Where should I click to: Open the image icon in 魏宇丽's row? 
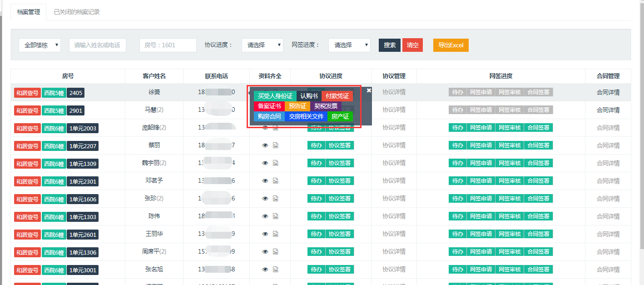pyautogui.click(x=275, y=163)
